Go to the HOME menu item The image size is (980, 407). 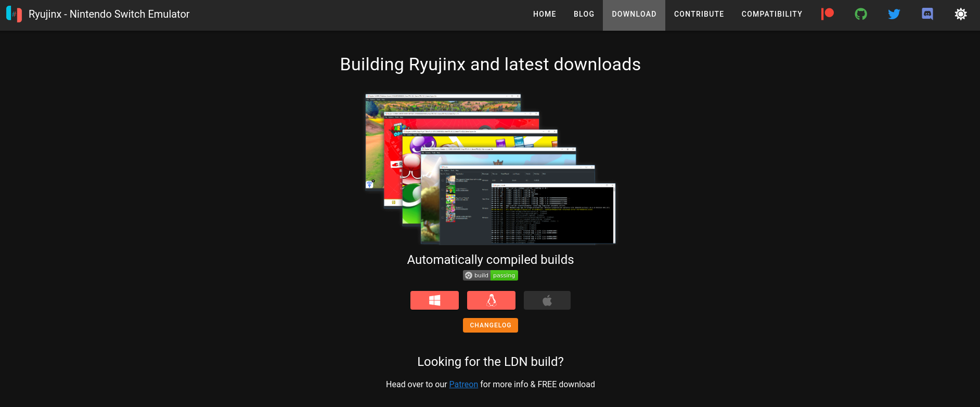pos(545,14)
